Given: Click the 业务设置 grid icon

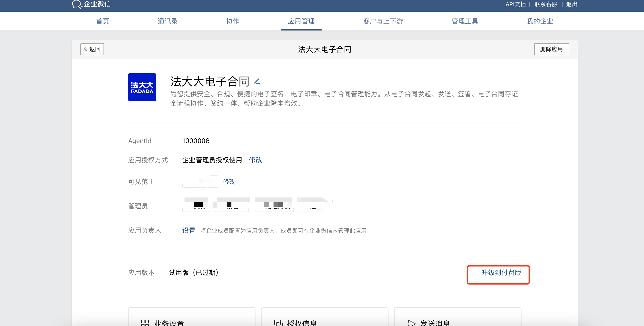Looking at the screenshot, I should coord(145,323).
